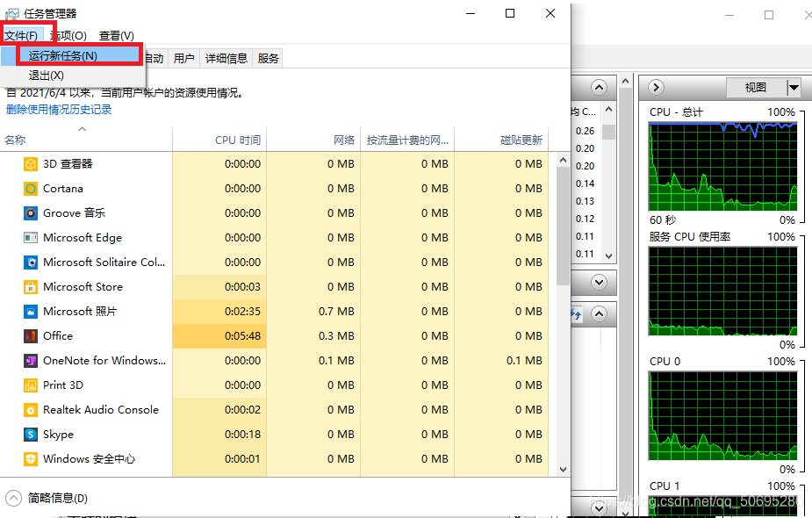Select the Skype CPU time 0:00:18
The image size is (812, 518).
[219, 435]
